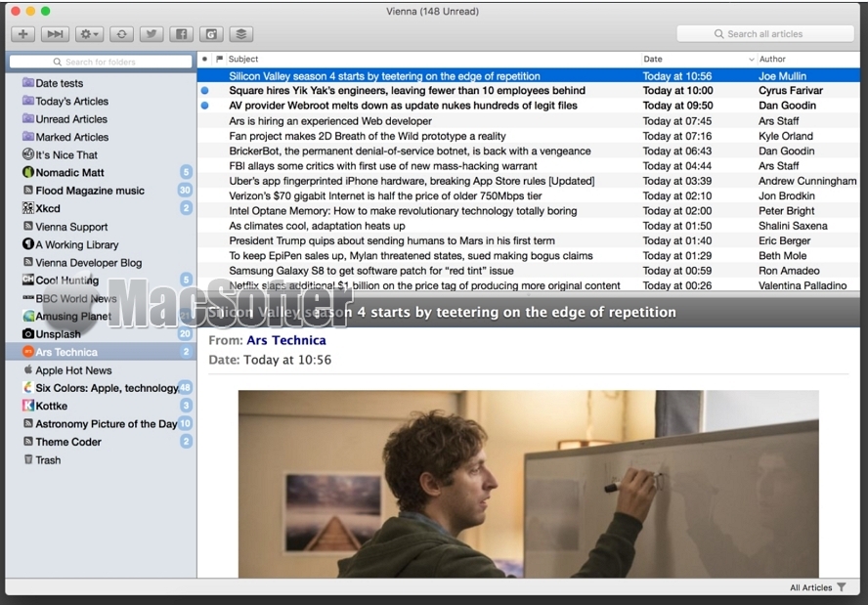Follow the Ars Technica link after From
The image size is (868, 605).
(286, 340)
